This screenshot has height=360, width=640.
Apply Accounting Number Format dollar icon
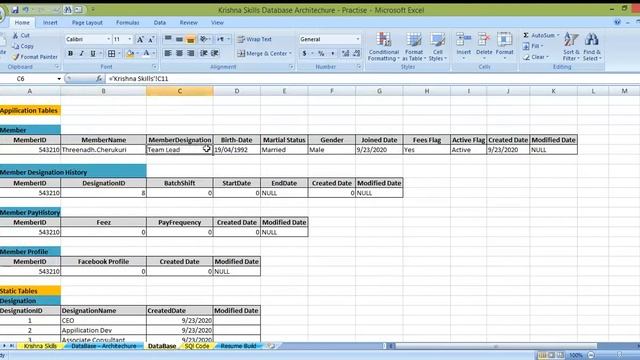tap(304, 53)
